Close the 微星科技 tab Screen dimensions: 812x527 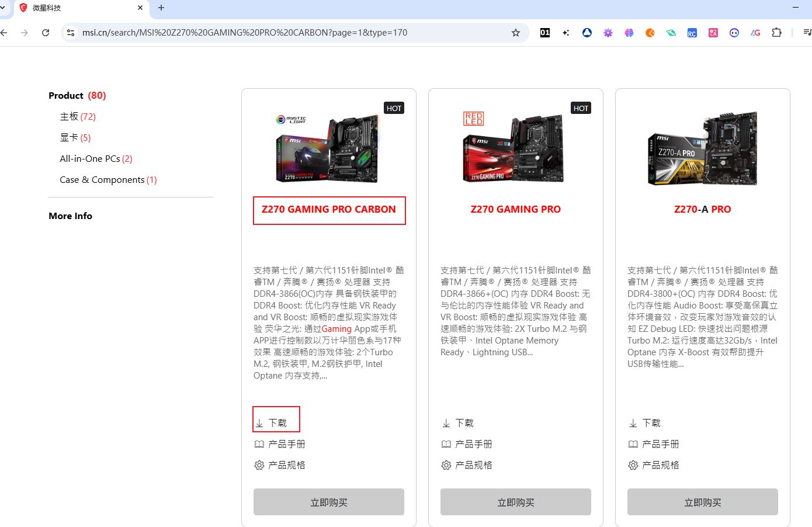(140, 8)
